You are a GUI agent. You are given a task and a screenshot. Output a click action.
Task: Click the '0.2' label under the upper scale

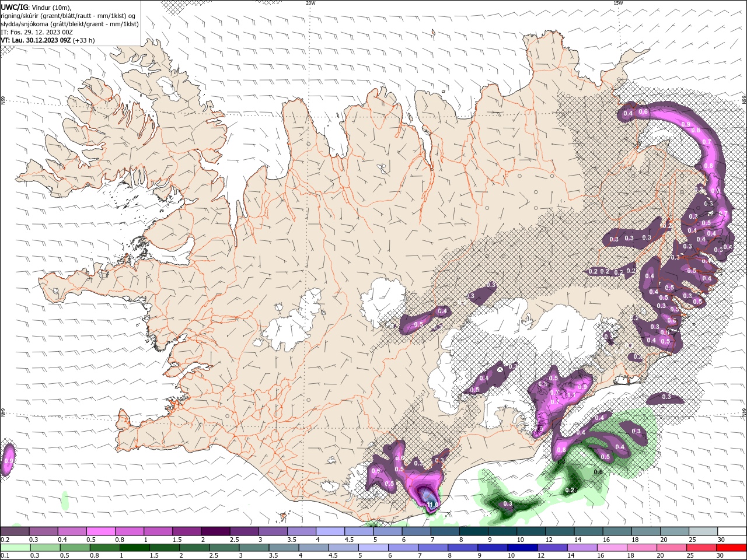pos(5,540)
